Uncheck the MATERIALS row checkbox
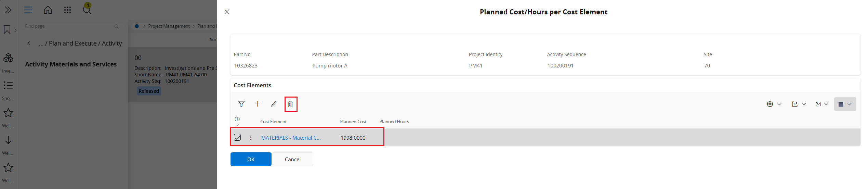Screen dimensions: 868x189 (237, 137)
